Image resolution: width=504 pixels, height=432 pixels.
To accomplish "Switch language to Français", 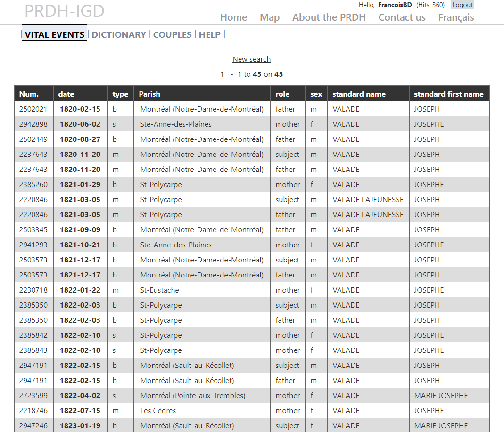I will pos(456,17).
